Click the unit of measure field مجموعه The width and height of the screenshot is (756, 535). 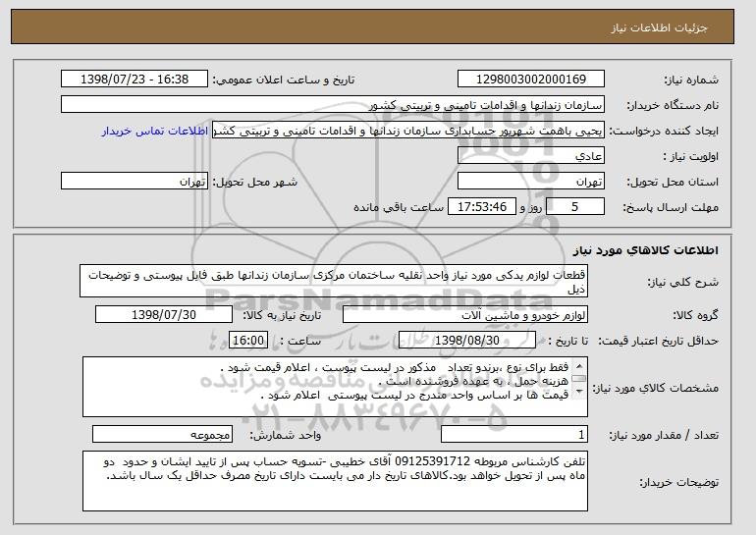pos(162,435)
